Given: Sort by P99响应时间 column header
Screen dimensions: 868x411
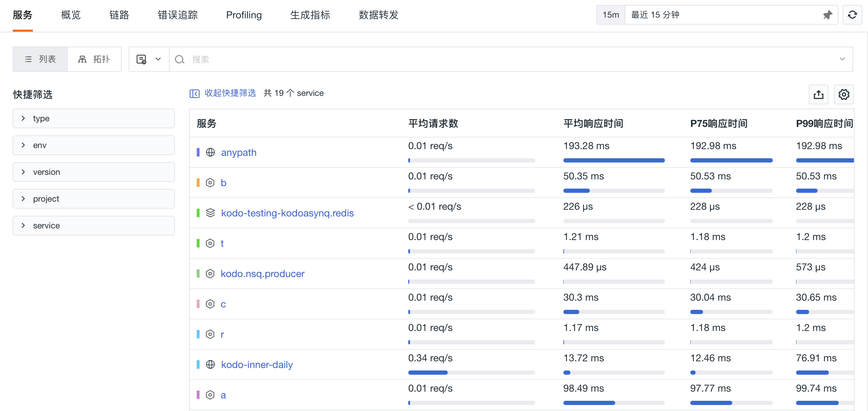Looking at the screenshot, I should pyautogui.click(x=825, y=123).
